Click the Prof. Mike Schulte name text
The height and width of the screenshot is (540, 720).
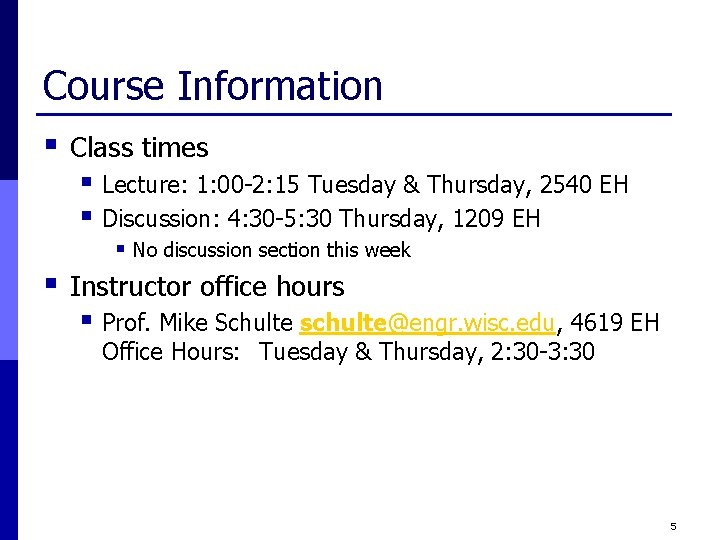(x=197, y=323)
